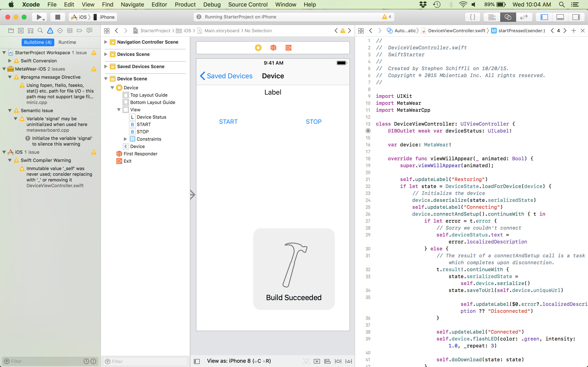
Task: Click the Stop button to halt execution
Action: pos(58,17)
